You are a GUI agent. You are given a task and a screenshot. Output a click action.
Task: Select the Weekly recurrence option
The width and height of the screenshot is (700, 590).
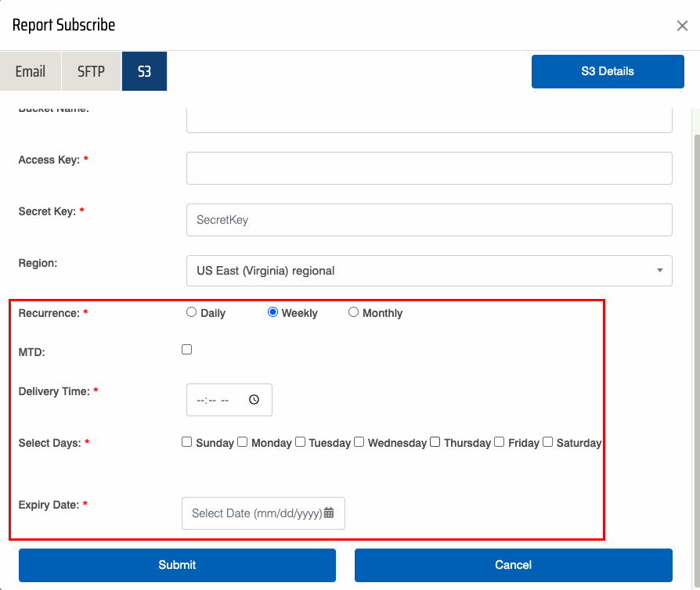tap(272, 312)
